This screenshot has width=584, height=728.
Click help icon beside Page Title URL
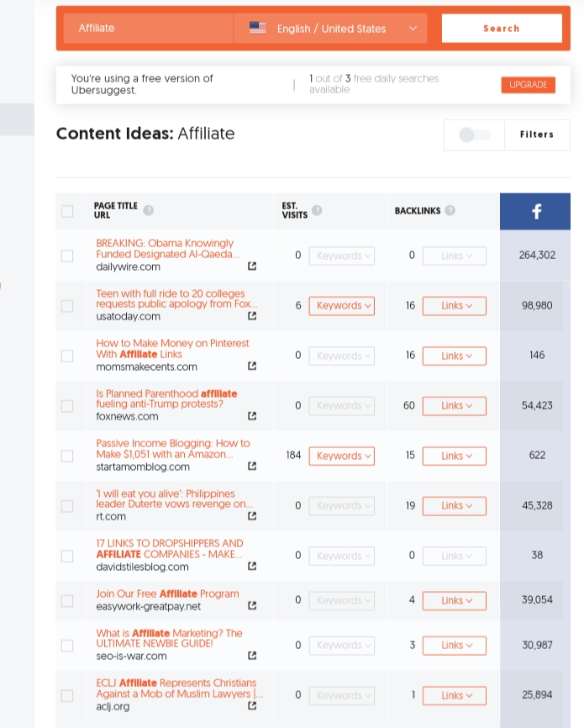pyautogui.click(x=148, y=210)
